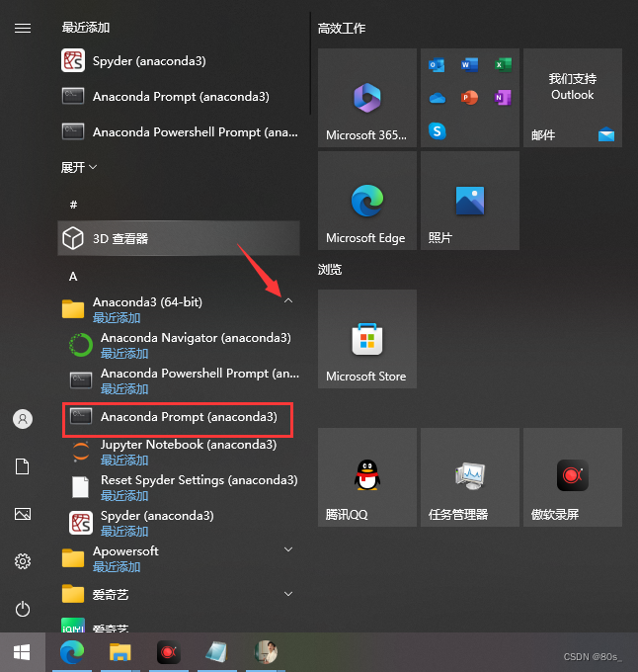
Task: Open Pictures from the Start sidebar
Action: (23, 514)
